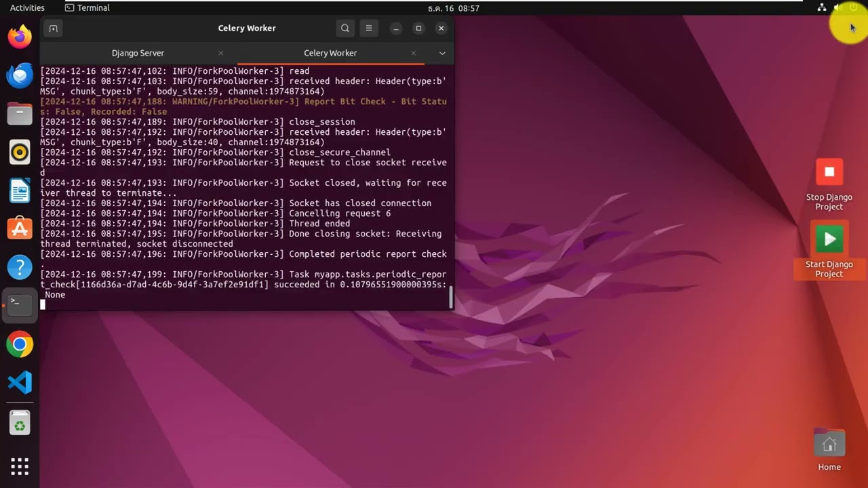Click the 'Cancelling request 6' log line

point(216,213)
